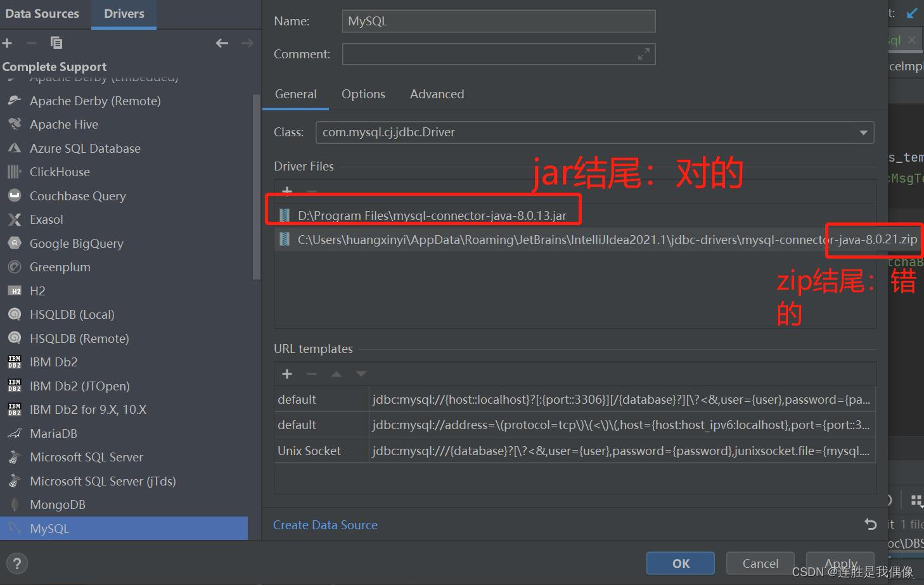Click the Comment input field

click(x=499, y=54)
